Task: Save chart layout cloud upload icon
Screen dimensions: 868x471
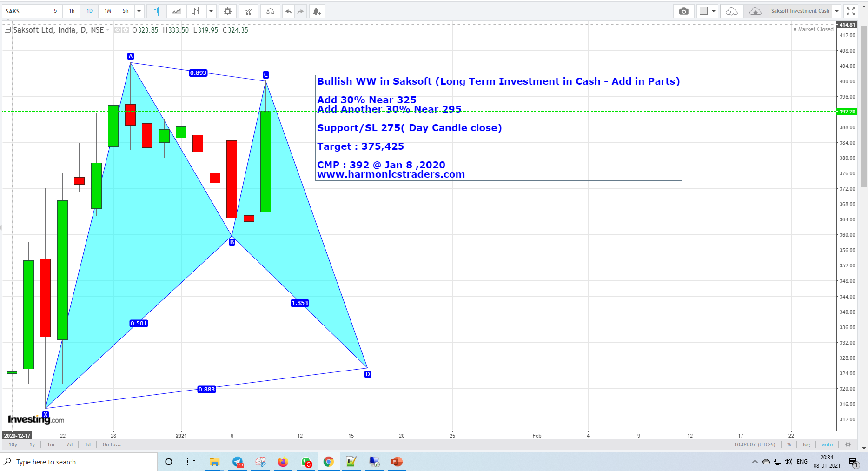Action: [755, 11]
